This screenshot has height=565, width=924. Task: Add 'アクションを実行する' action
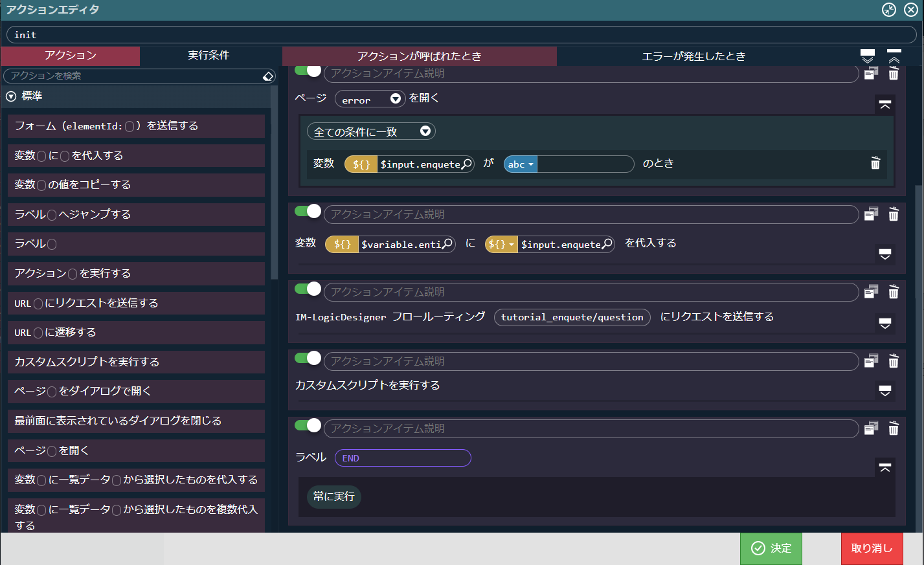pyautogui.click(x=136, y=274)
